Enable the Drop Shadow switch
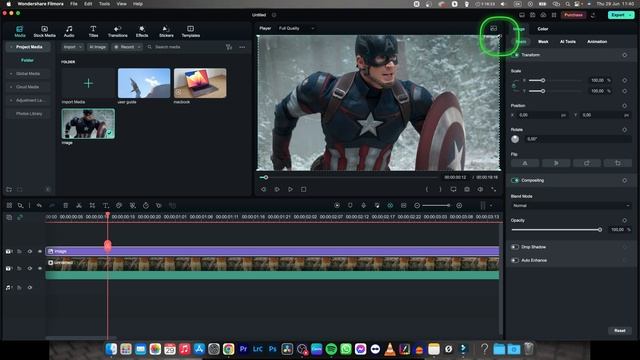Image resolution: width=640 pixels, height=360 pixels. point(515,247)
